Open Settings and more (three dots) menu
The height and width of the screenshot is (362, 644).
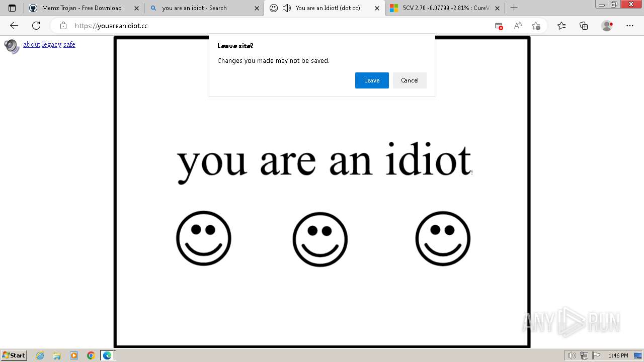(x=630, y=26)
